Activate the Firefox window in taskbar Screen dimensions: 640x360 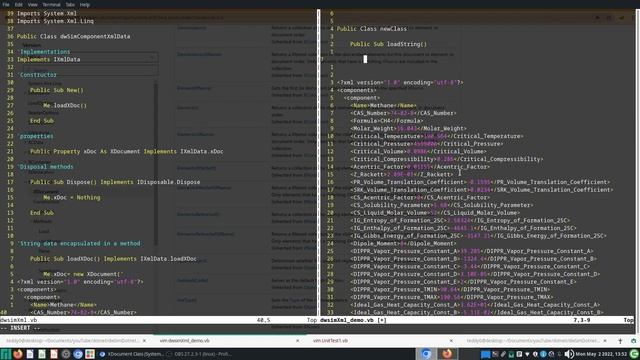pyautogui.click(x=447, y=353)
